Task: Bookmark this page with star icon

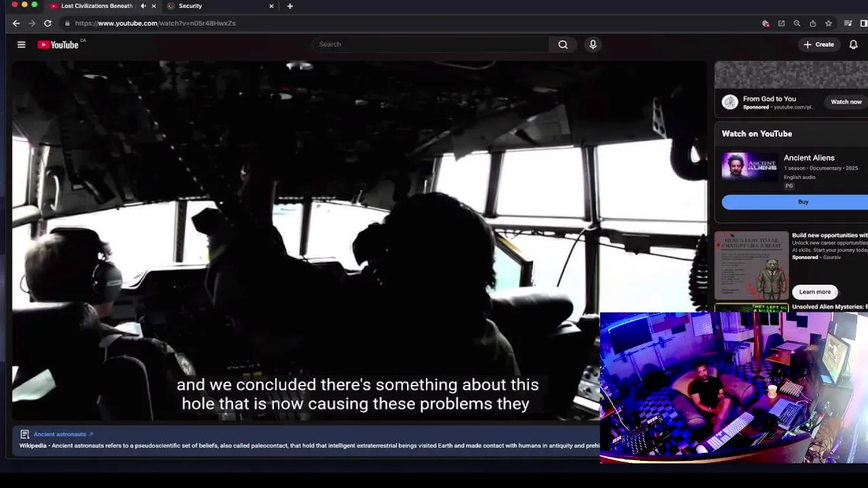Action: click(829, 23)
